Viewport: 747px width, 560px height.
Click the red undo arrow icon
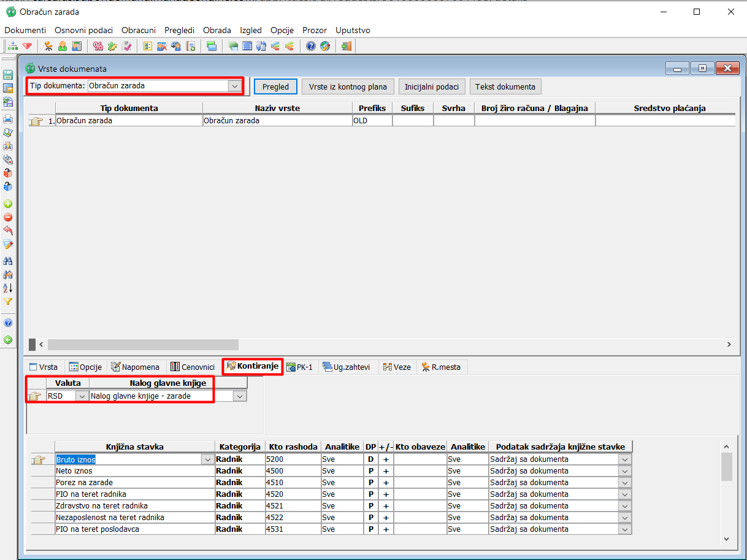coord(8,231)
